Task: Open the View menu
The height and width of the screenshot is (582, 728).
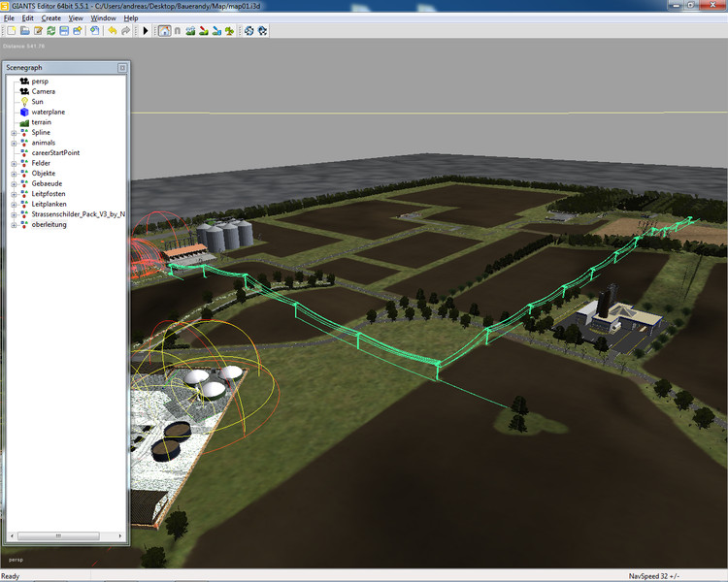Action: click(x=76, y=18)
